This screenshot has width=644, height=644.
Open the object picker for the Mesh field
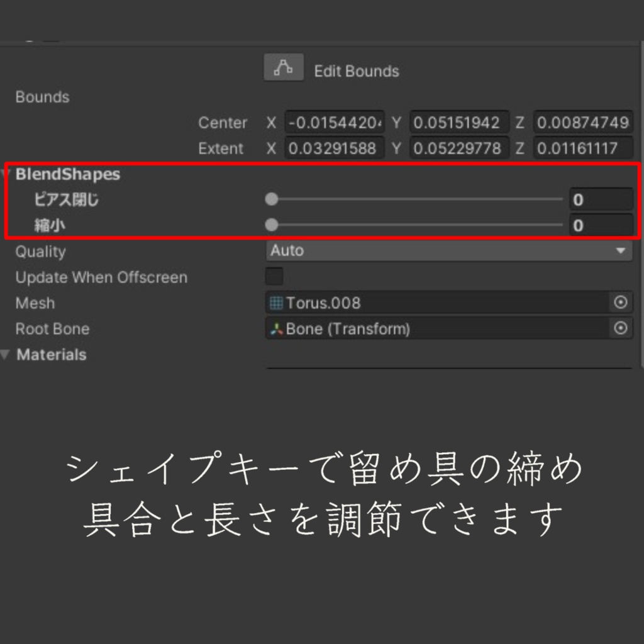point(621,303)
